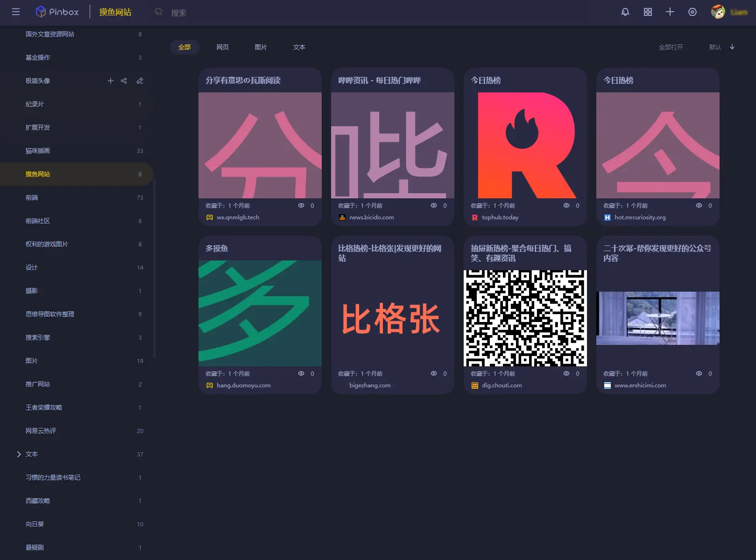Open the wx.qnmlgb.tech link
The width and height of the screenshot is (756, 560).
pyautogui.click(x=238, y=217)
